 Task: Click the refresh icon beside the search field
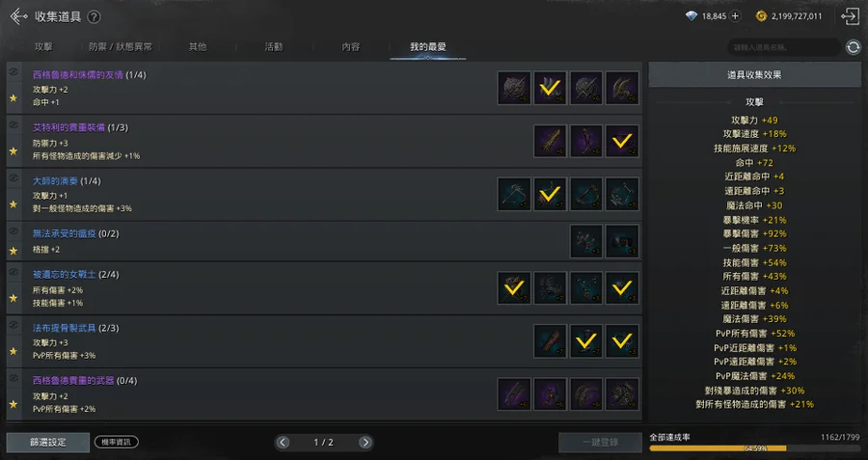pos(854,47)
